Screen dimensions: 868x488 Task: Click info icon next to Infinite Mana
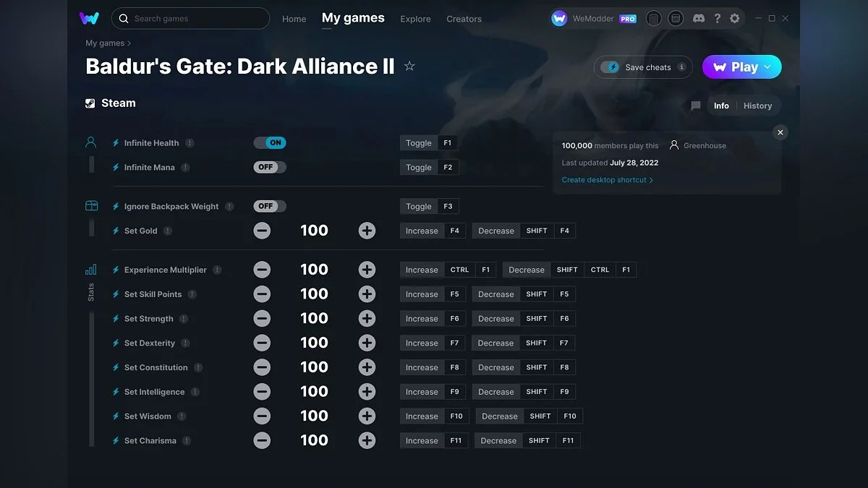(186, 168)
